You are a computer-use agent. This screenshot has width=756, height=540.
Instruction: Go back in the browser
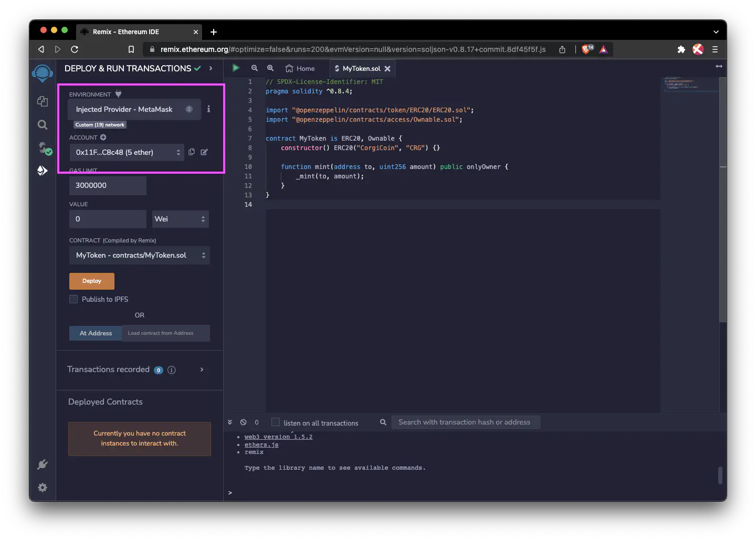pos(41,49)
